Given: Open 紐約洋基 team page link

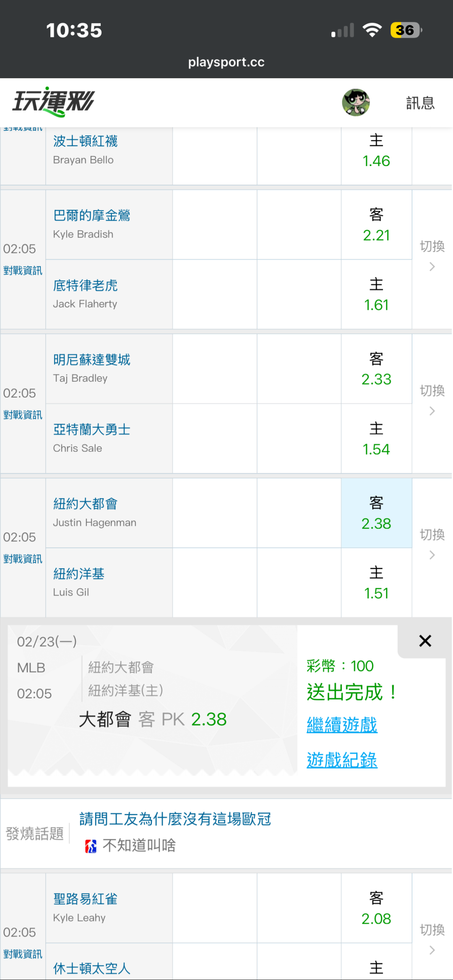Looking at the screenshot, I should [x=79, y=574].
